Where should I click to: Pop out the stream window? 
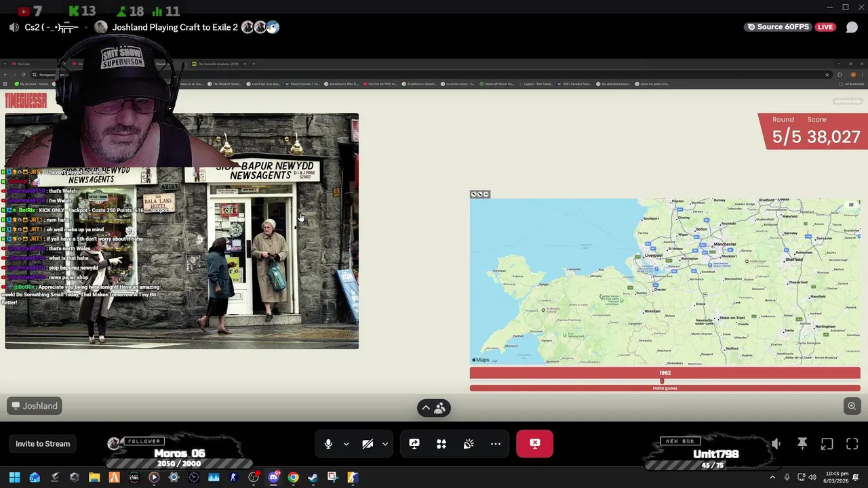click(x=827, y=444)
